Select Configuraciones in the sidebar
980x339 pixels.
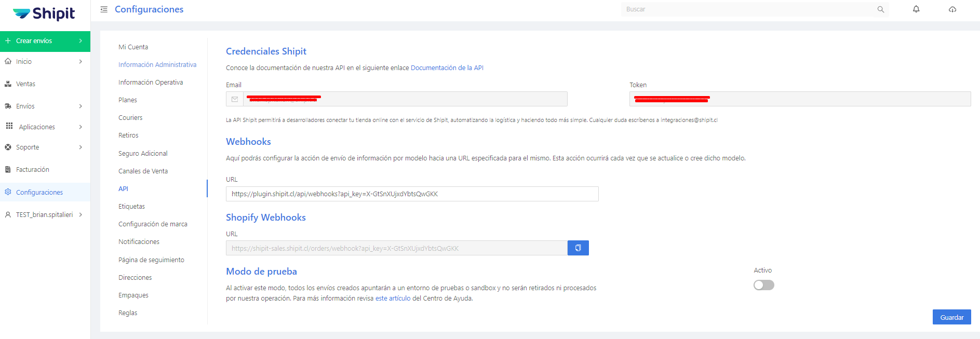pos(45,192)
